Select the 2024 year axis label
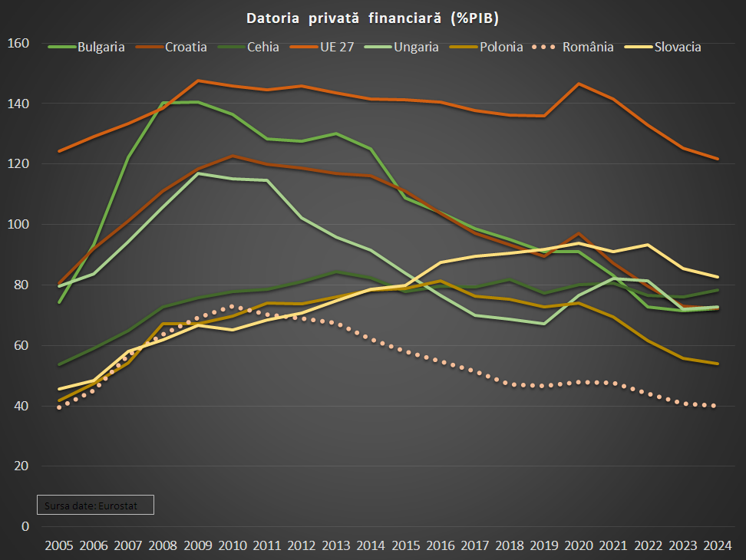The image size is (746, 560). coord(717,545)
